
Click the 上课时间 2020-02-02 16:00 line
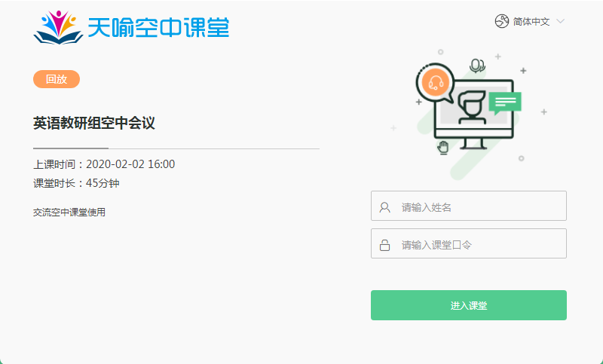pyautogui.click(x=104, y=164)
